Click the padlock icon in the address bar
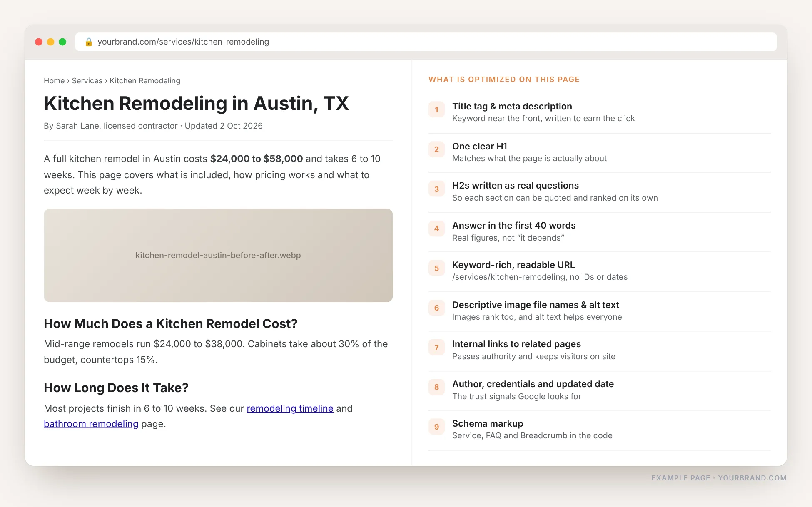Screen dimensions: 812x507 [88, 42]
